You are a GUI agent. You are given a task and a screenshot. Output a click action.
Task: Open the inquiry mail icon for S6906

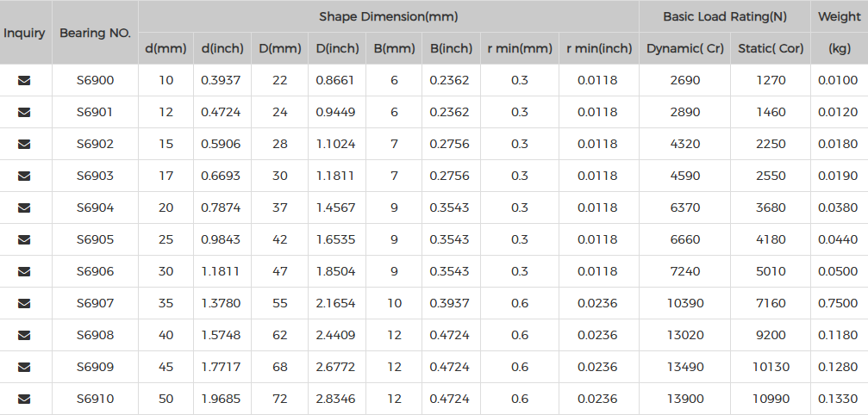tap(24, 271)
